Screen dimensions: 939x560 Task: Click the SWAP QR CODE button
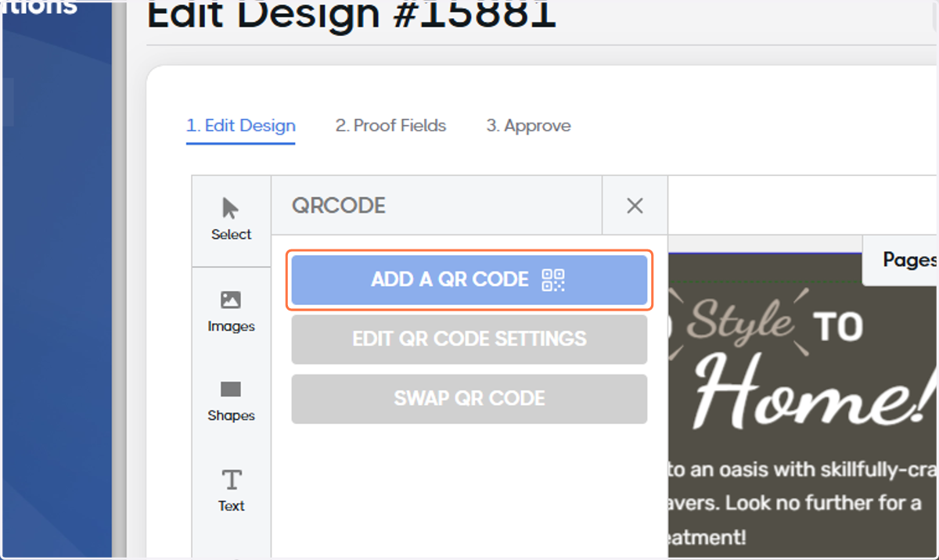coord(469,398)
